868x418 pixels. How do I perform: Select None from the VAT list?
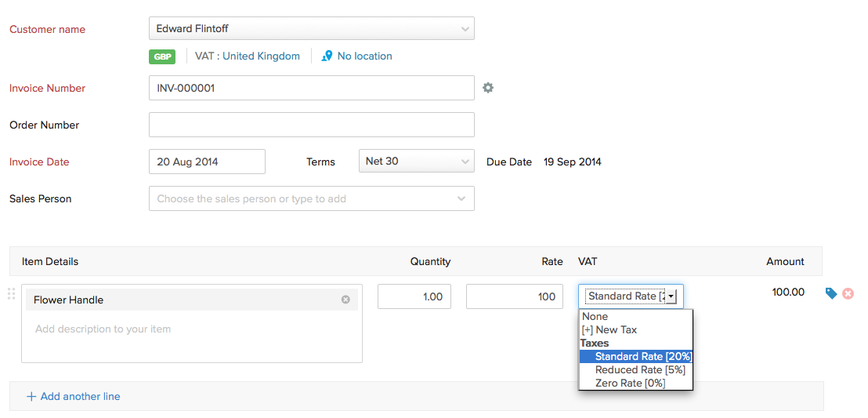pos(595,317)
